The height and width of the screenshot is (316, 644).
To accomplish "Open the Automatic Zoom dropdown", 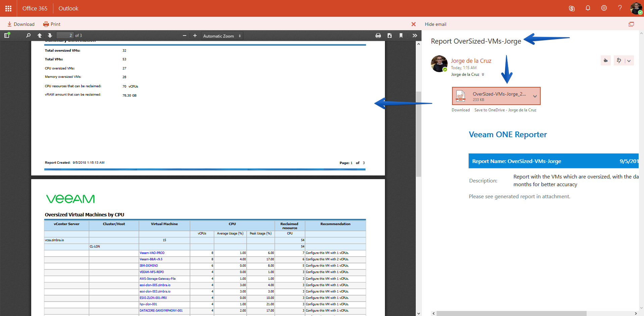I will [222, 36].
